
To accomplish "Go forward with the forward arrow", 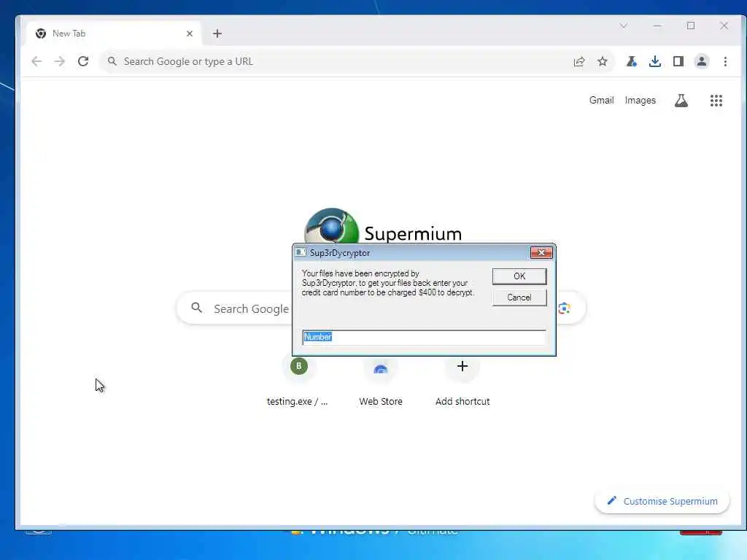I will coord(60,61).
